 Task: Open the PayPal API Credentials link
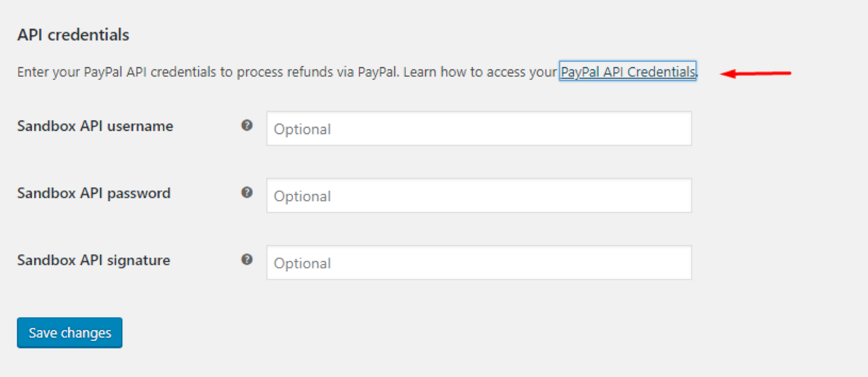[628, 72]
